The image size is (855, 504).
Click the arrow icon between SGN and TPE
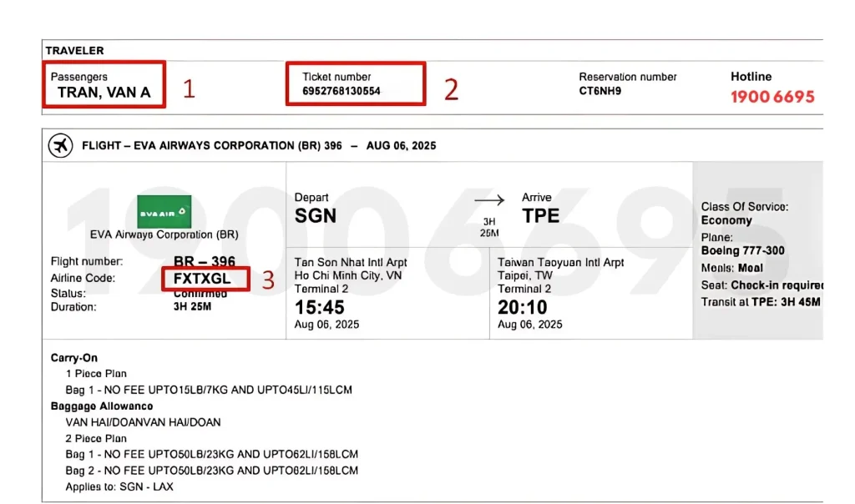(491, 199)
